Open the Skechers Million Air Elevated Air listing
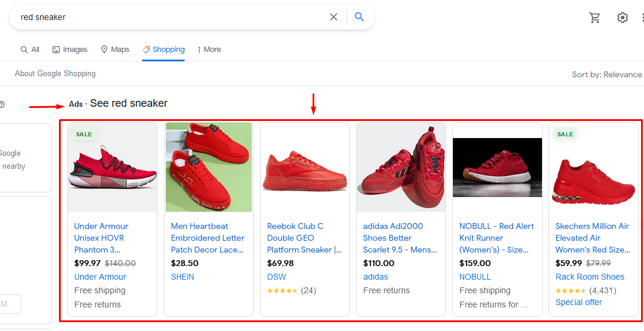 [x=592, y=238]
